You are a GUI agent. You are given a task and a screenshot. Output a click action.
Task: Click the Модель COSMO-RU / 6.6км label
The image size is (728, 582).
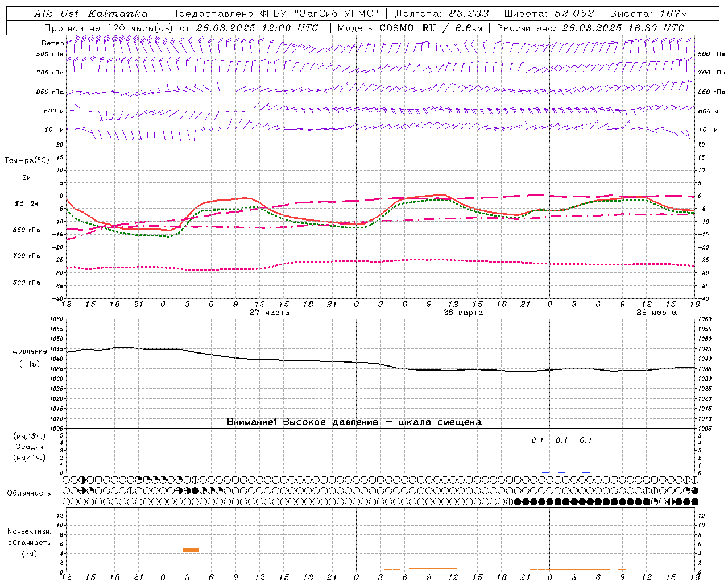tap(409, 28)
